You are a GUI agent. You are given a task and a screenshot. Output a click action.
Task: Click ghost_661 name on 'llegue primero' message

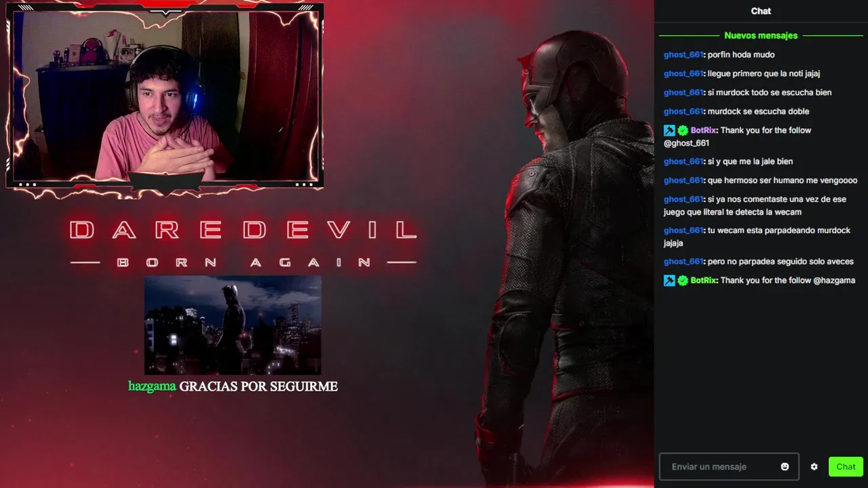(x=683, y=73)
